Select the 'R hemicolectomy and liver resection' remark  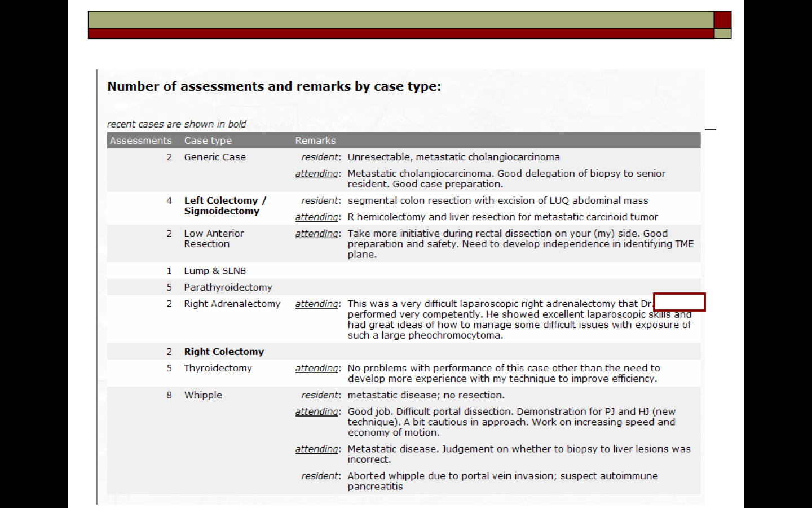click(x=503, y=217)
